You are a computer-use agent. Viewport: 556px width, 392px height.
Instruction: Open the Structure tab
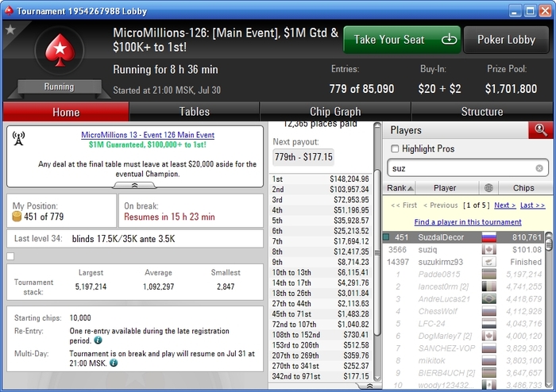[482, 112]
